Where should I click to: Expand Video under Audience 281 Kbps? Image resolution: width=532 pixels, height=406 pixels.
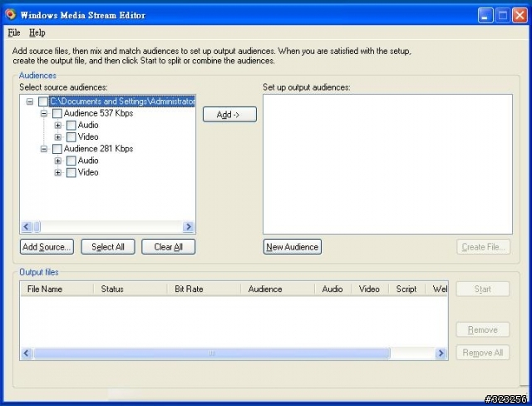57,172
